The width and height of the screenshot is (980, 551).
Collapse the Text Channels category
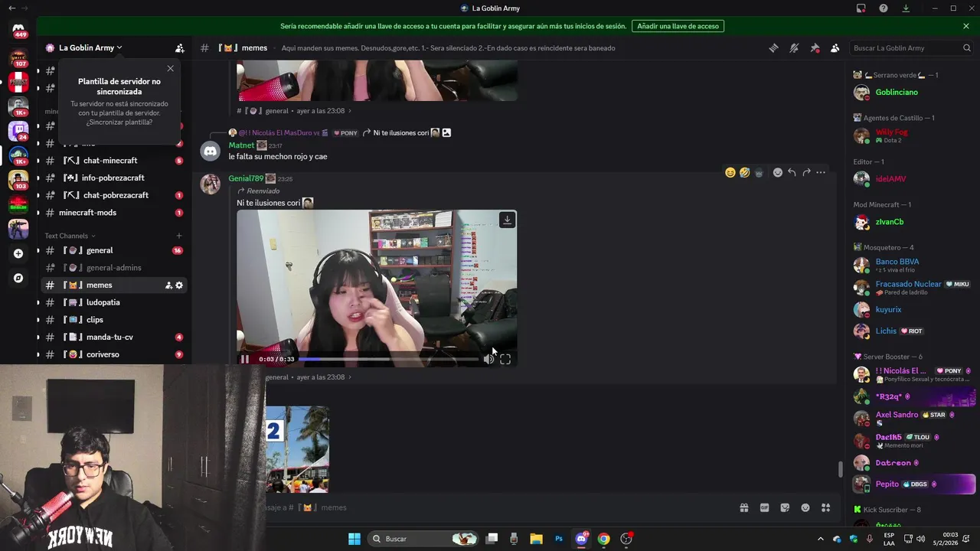click(x=70, y=236)
